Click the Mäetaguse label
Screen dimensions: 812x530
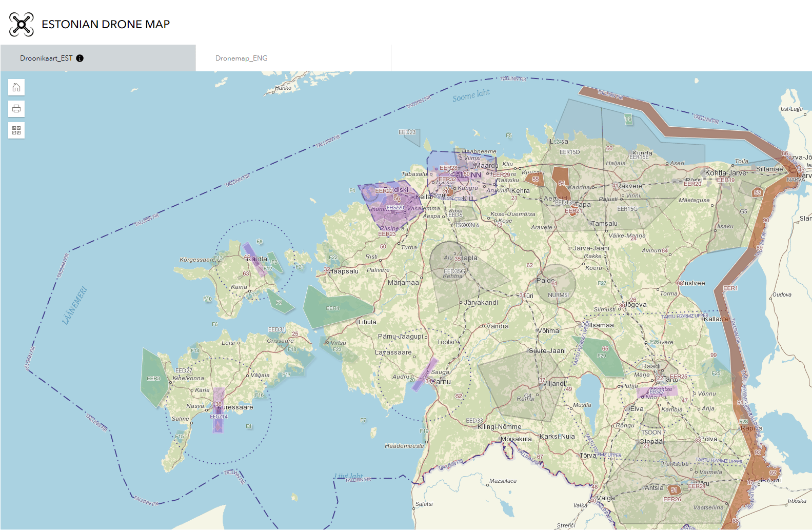[x=694, y=201]
